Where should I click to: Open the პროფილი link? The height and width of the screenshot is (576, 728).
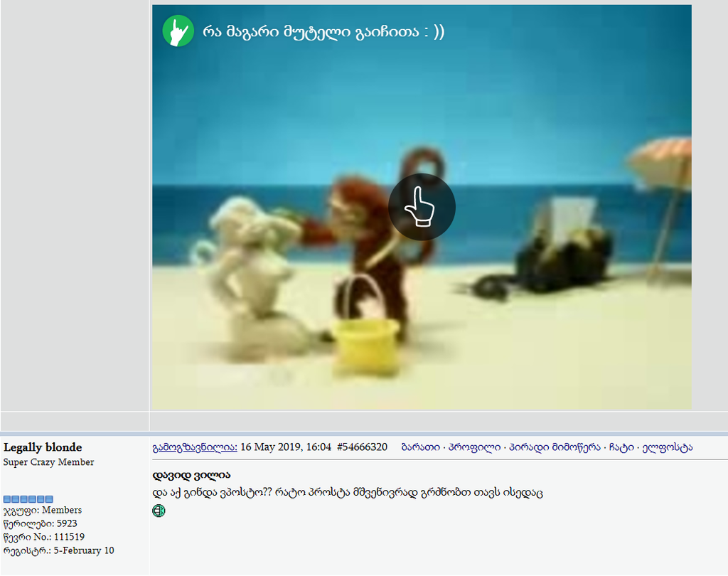click(x=474, y=447)
